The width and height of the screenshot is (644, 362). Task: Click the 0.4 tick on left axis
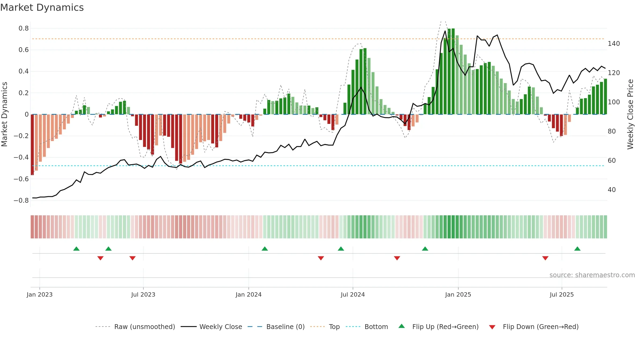[x=24, y=71]
